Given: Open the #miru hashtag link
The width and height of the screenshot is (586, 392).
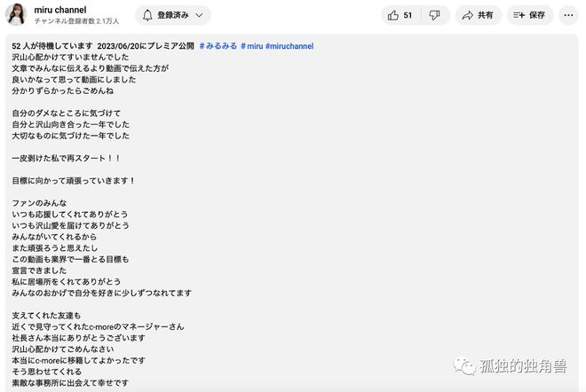Looking at the screenshot, I should (x=252, y=46).
